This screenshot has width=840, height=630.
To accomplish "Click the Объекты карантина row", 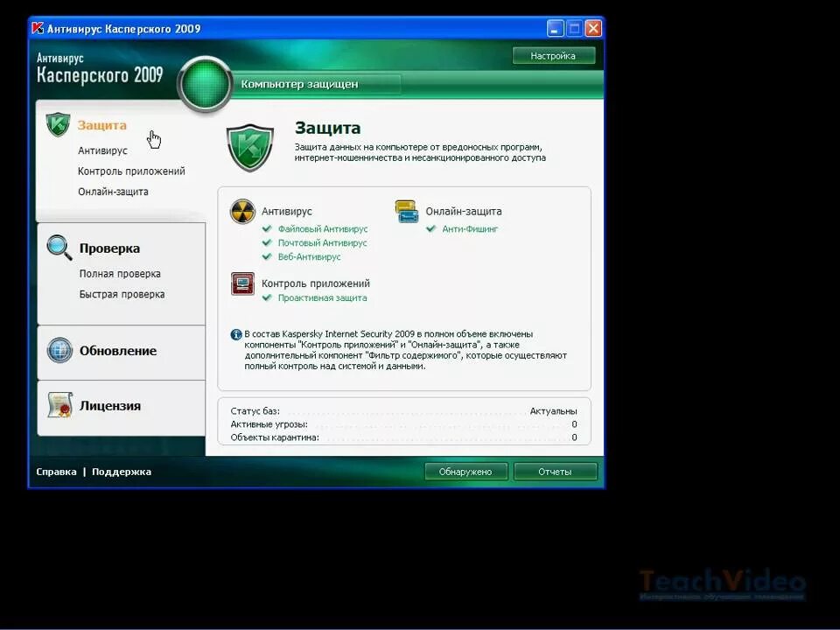I will (x=403, y=437).
